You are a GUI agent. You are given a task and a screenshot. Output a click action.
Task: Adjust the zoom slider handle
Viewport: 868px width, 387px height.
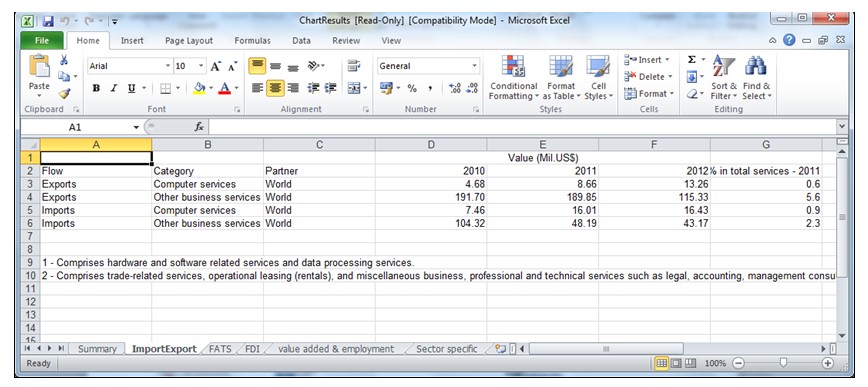point(783,363)
